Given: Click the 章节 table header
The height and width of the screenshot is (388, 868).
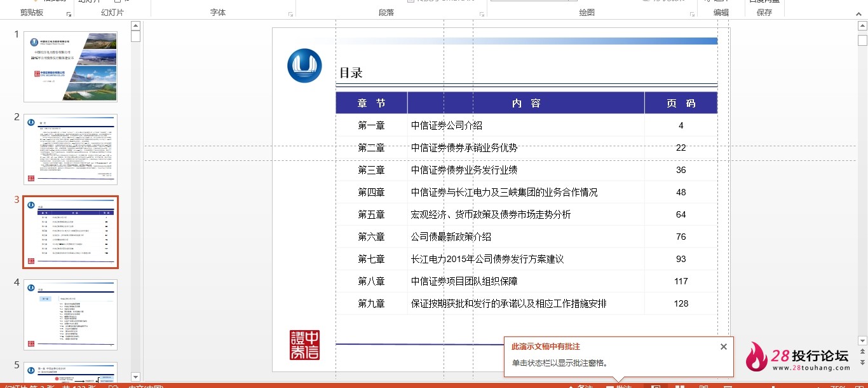Looking at the screenshot, I should click(x=372, y=103).
